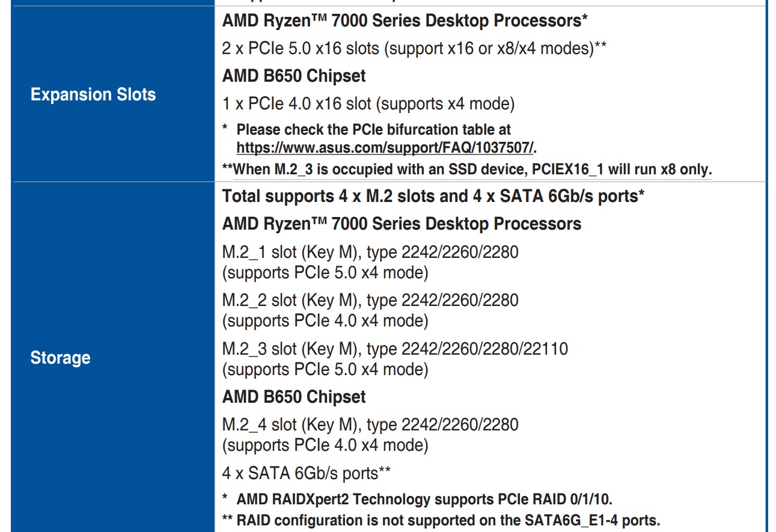Click the M.2_2 slot (Key M) line

click(x=370, y=299)
